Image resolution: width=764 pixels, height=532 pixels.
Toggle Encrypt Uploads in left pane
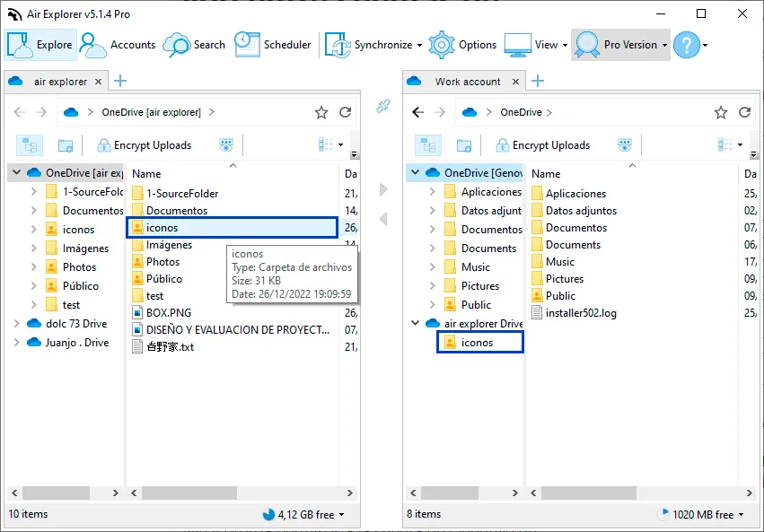coord(145,145)
